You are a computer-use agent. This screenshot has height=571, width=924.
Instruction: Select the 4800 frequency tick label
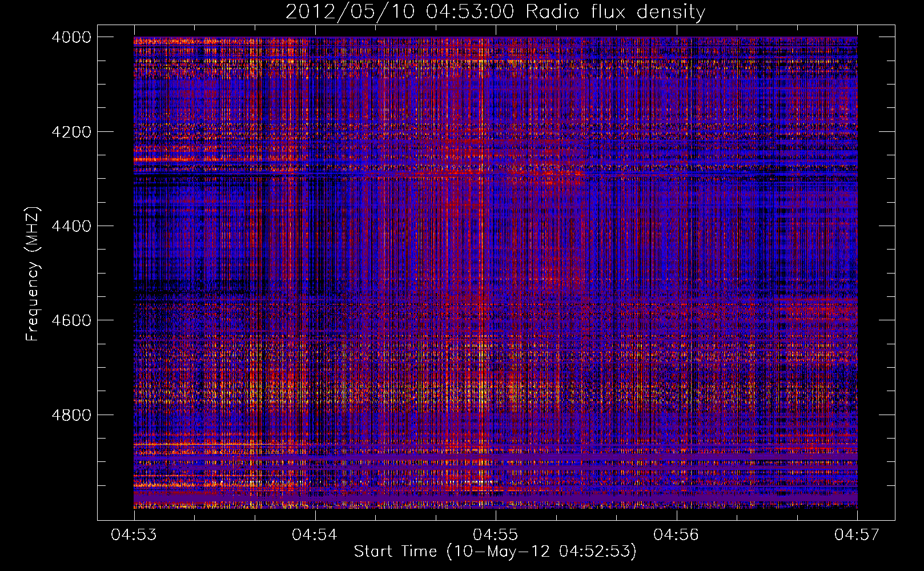(71, 415)
